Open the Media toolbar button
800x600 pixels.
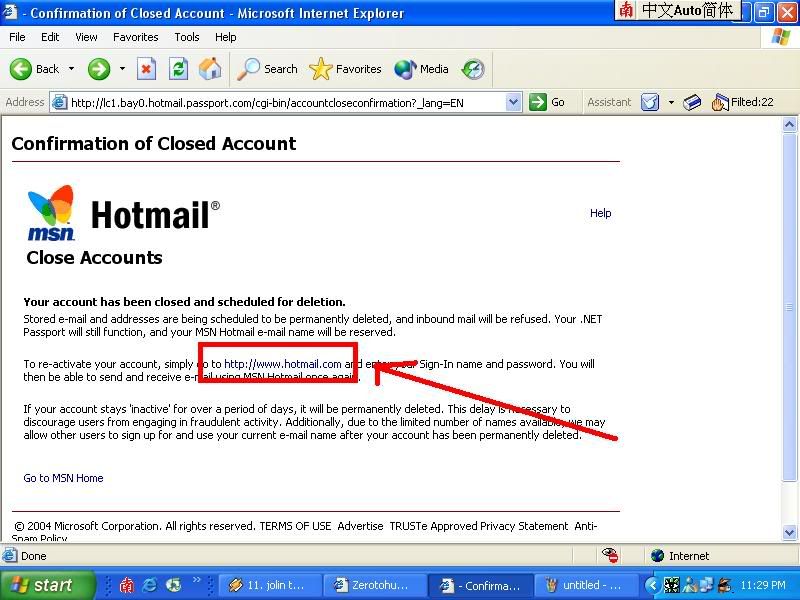421,69
